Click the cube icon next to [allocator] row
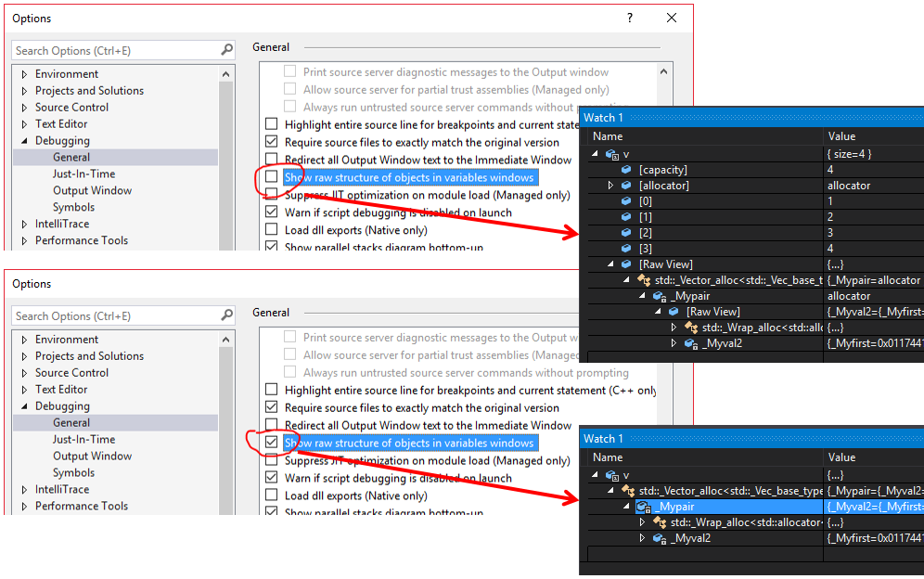The width and height of the screenshot is (924, 579). click(626, 186)
